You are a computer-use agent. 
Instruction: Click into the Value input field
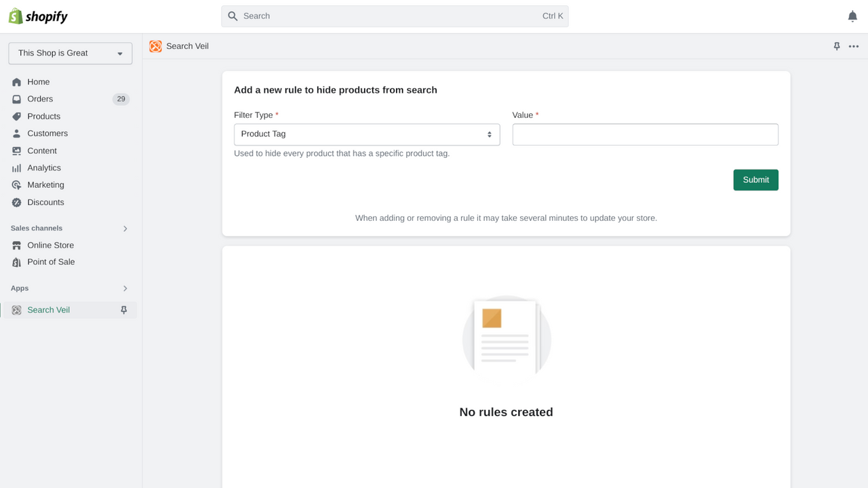pos(645,134)
